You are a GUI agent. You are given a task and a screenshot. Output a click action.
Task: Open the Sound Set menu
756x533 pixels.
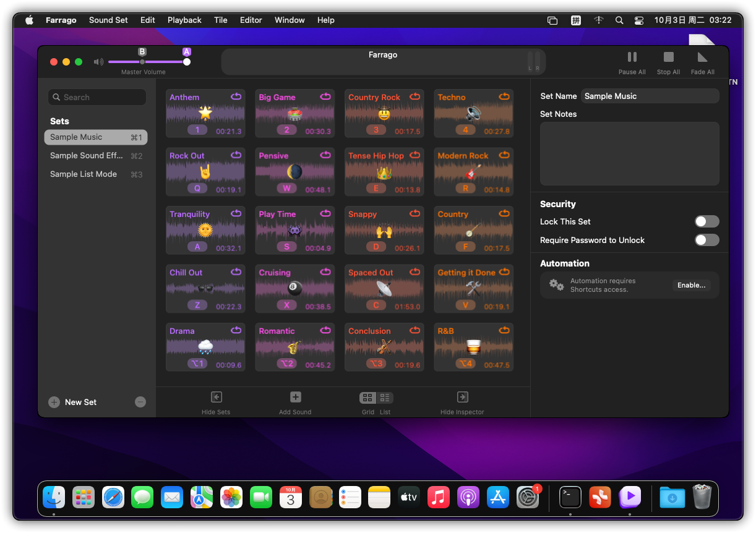[x=108, y=20]
